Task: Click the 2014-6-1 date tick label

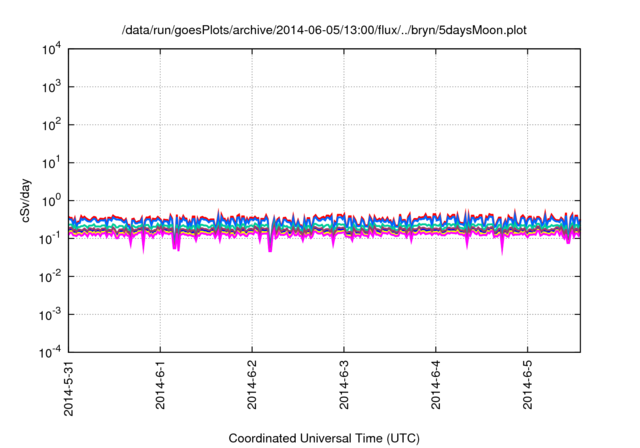Action: coord(160,385)
